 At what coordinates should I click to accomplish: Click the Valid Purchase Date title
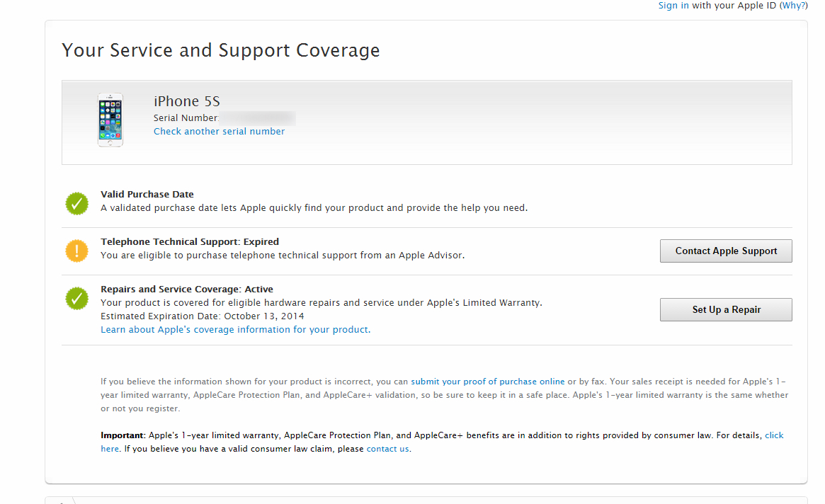tap(147, 194)
